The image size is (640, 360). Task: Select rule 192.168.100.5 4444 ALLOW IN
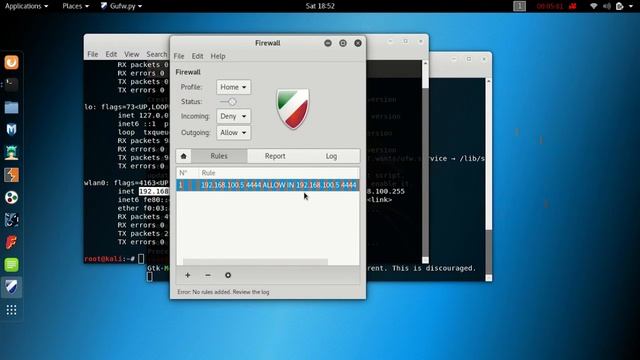(268, 185)
